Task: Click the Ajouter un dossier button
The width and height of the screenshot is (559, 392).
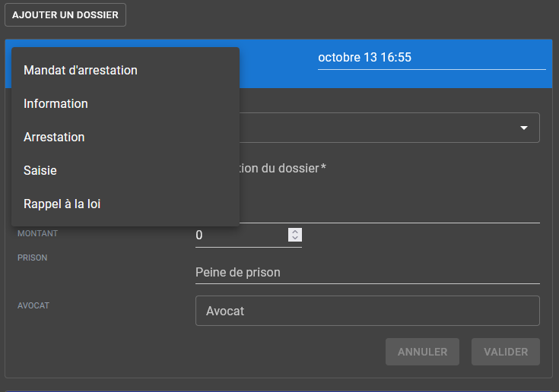Action: (x=65, y=15)
